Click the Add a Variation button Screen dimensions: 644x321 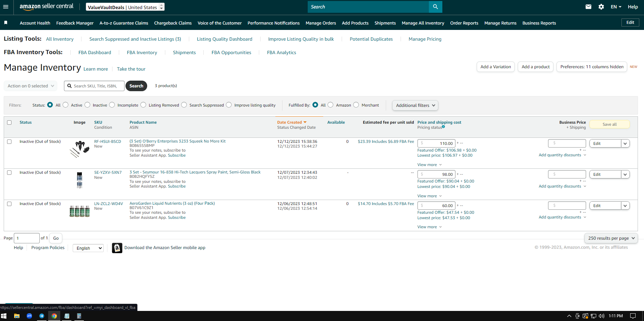(x=496, y=67)
